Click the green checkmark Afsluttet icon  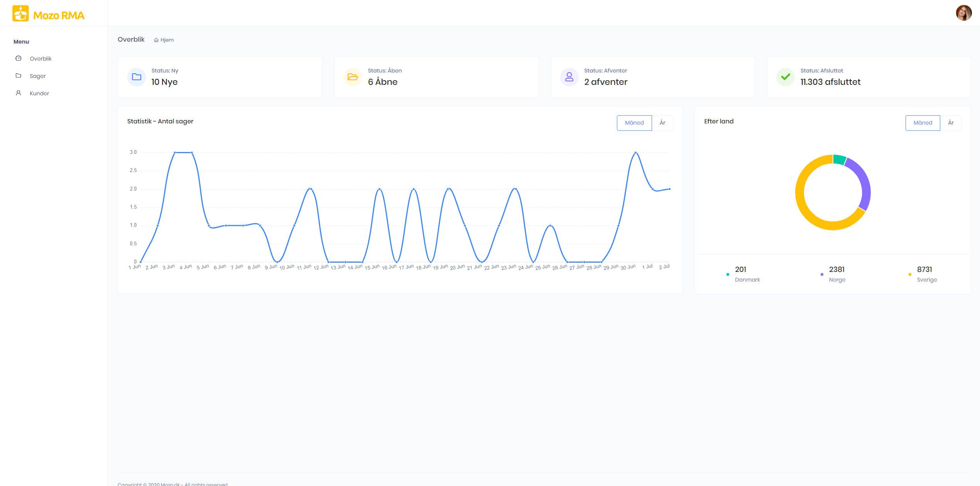pyautogui.click(x=785, y=77)
